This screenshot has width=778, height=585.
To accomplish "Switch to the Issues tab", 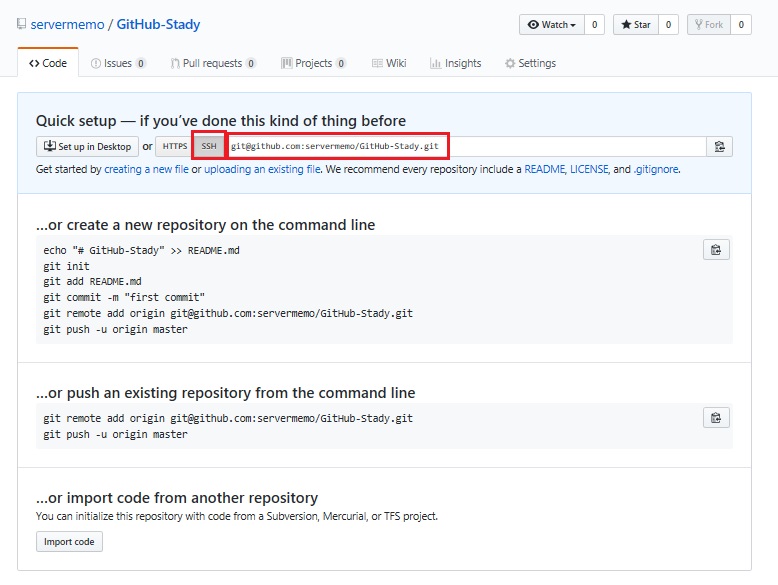I will point(118,64).
